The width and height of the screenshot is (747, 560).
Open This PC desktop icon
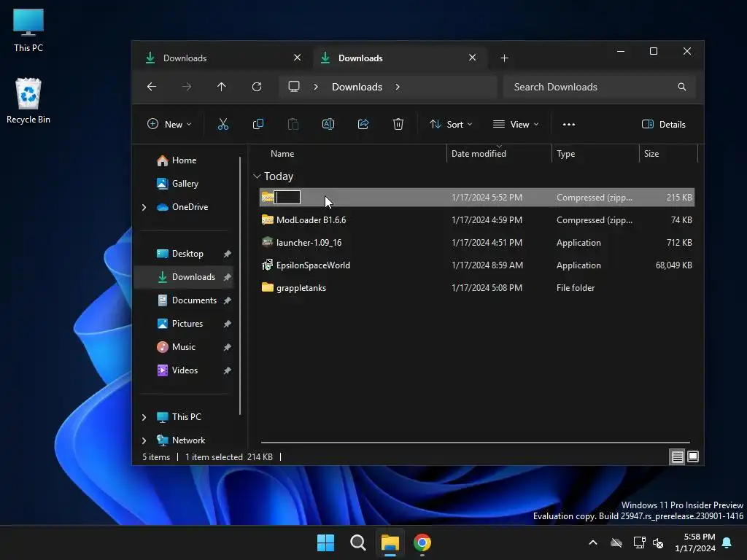(x=28, y=29)
